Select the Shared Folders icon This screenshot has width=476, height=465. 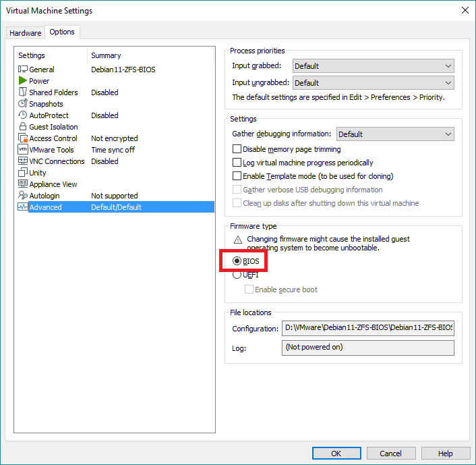23,92
